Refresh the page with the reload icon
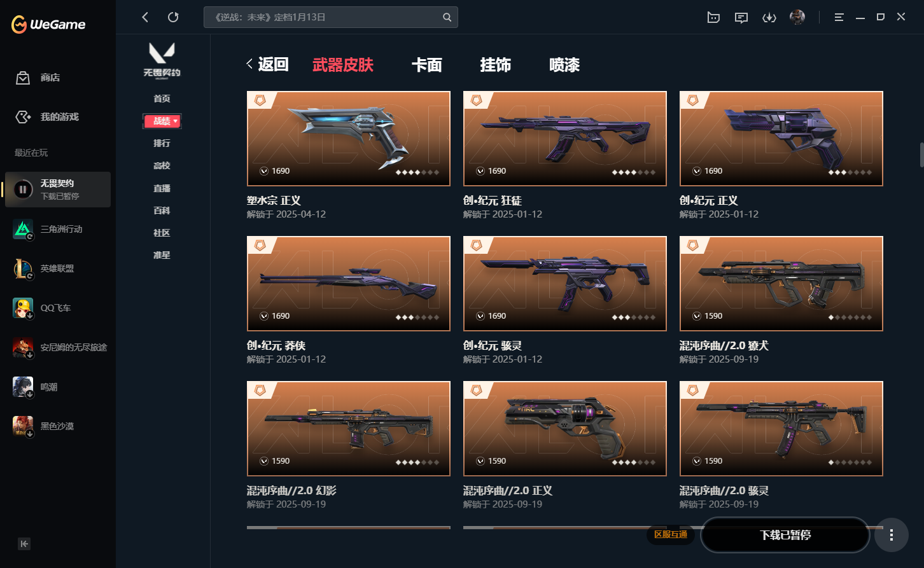 (173, 17)
